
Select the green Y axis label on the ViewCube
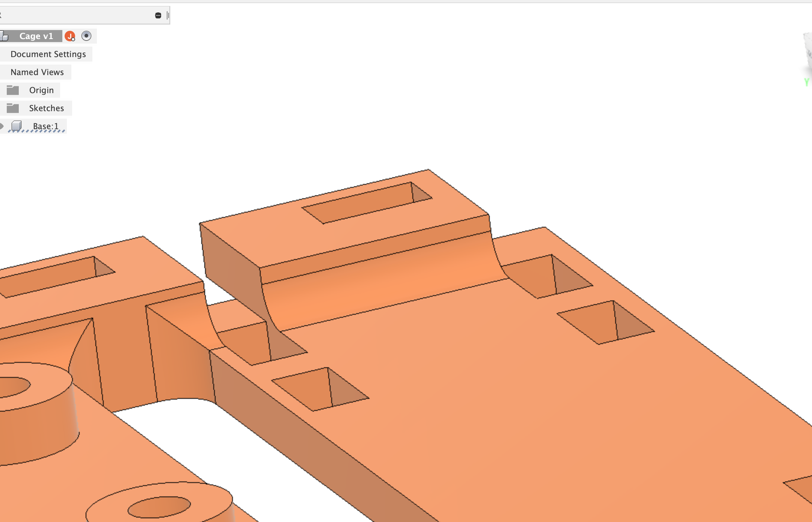tap(807, 81)
